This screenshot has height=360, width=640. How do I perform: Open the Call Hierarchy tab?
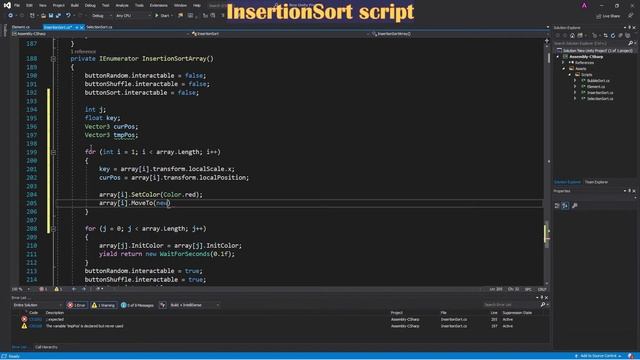pos(46,347)
